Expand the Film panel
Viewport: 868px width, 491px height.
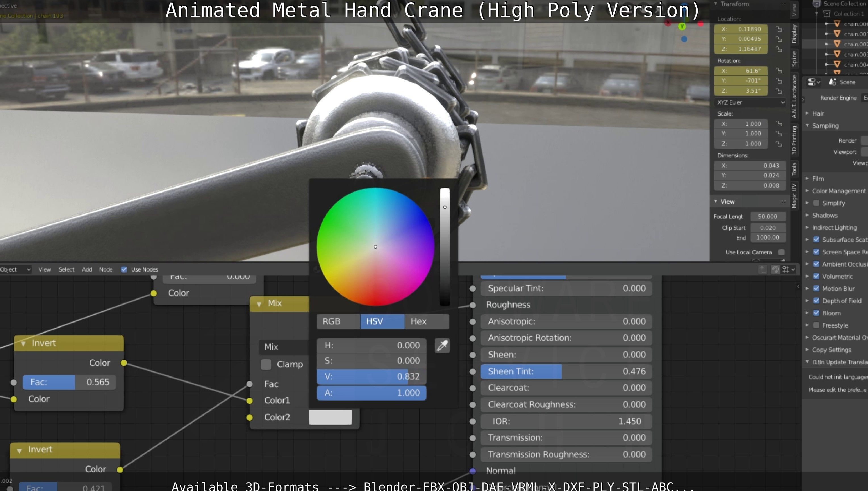click(807, 178)
